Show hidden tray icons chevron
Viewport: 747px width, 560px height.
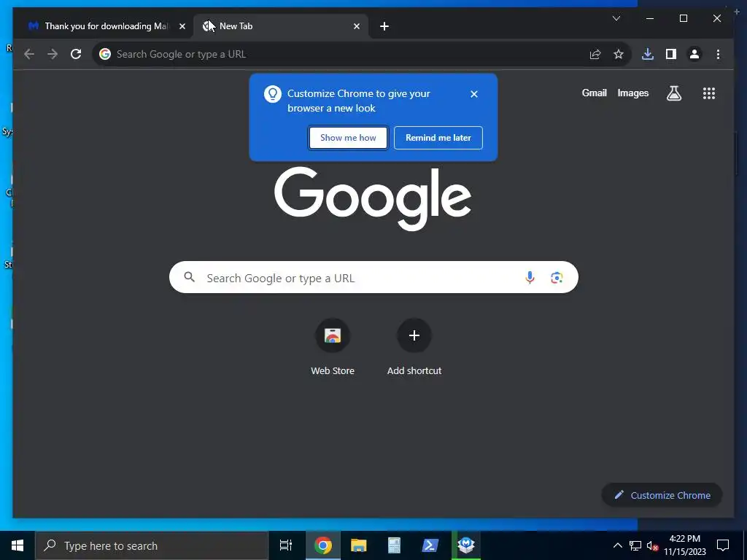617,545
